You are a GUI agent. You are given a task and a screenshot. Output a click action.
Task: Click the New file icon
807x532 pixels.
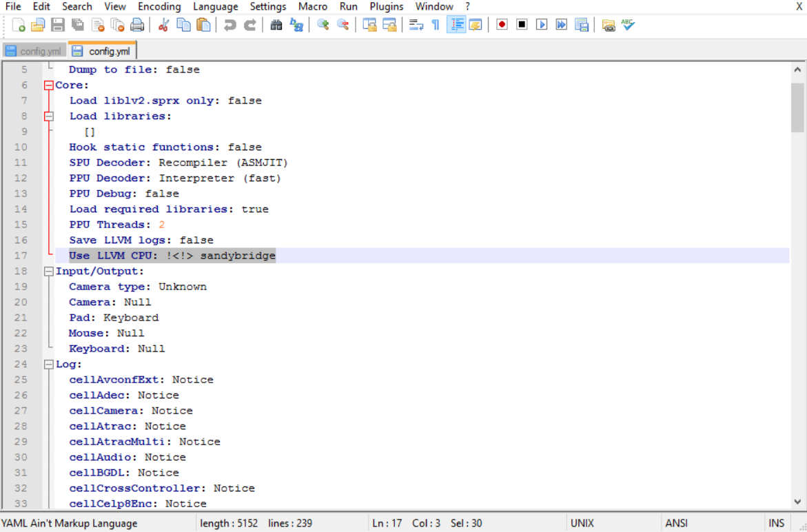tap(19, 25)
